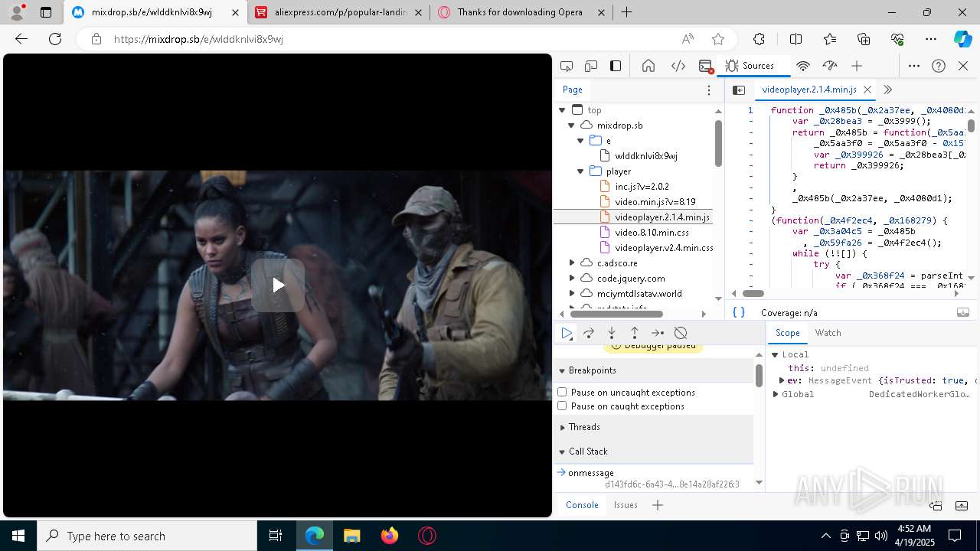The image size is (980, 551).
Task: Click the coverage download icon in editor status bar
Action: [x=963, y=312]
